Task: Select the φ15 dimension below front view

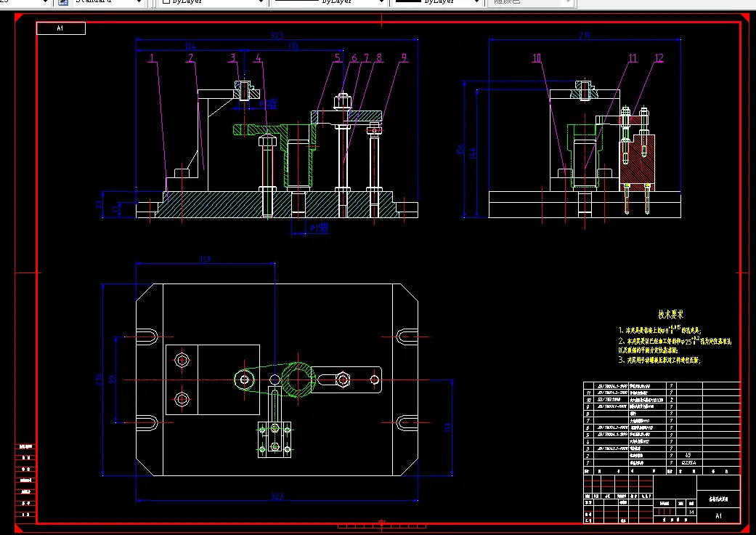Action: click(319, 228)
